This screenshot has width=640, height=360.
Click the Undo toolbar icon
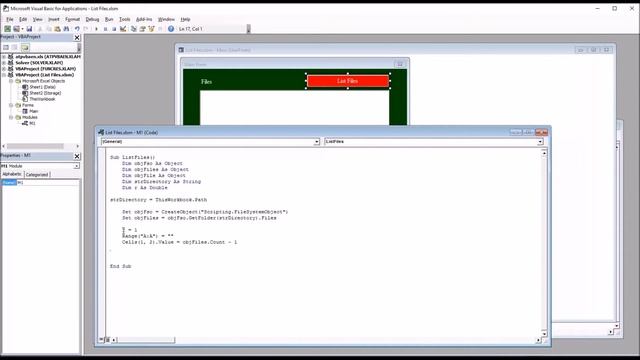click(77, 29)
